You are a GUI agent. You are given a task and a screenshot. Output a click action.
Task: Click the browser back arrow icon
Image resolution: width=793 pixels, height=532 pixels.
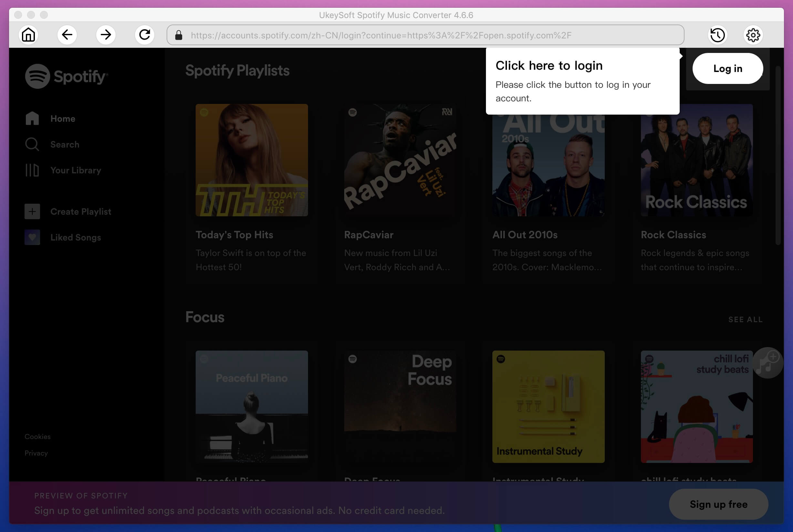[67, 35]
